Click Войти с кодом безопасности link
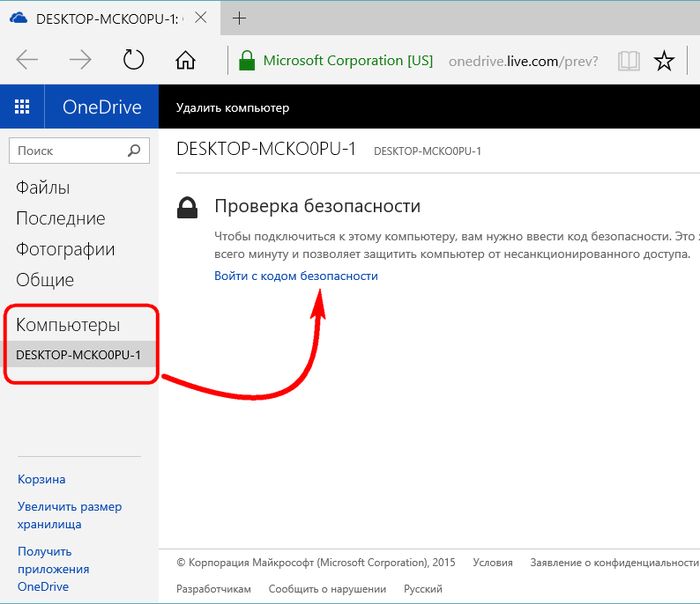This screenshot has width=700, height=604. [x=296, y=276]
